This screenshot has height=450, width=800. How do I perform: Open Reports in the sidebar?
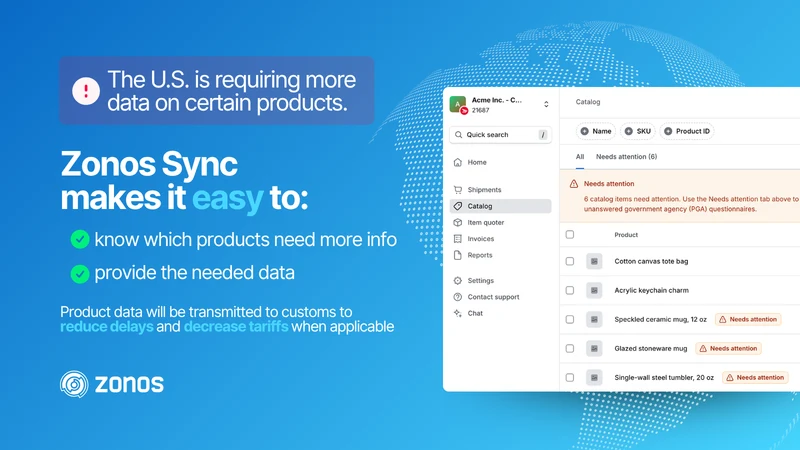coord(500,255)
